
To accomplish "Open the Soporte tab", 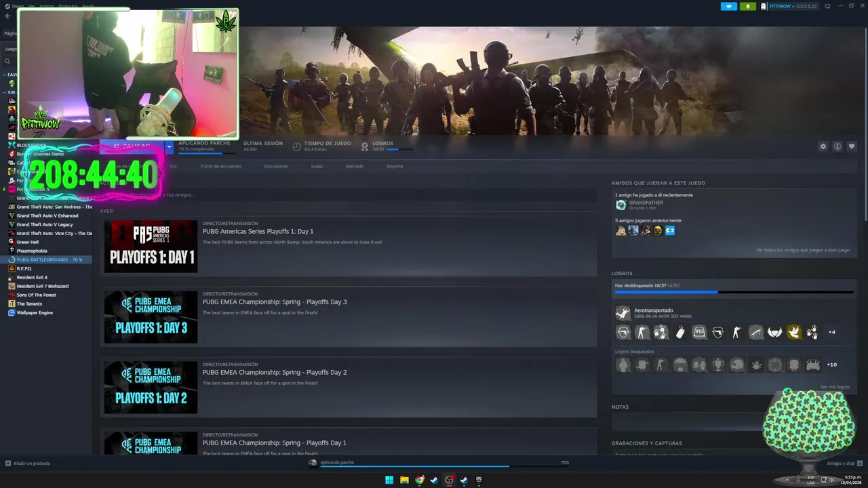I will coord(395,166).
